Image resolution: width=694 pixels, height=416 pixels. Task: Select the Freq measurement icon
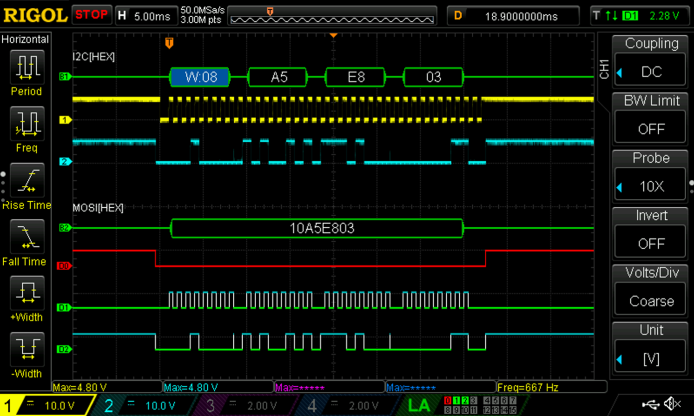[27, 123]
